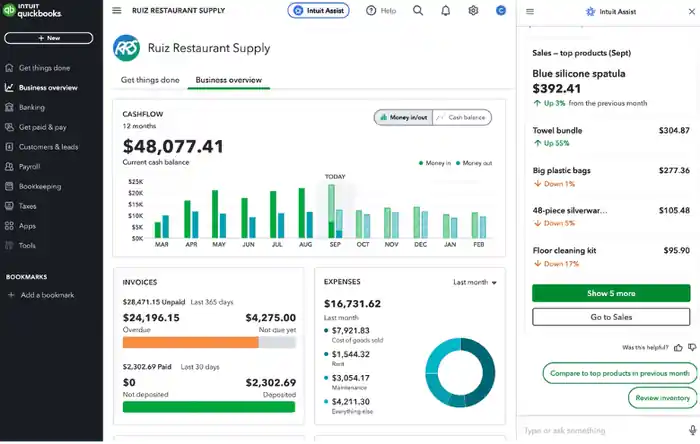
Task: Choose Compare to top products in previous month
Action: click(x=619, y=373)
